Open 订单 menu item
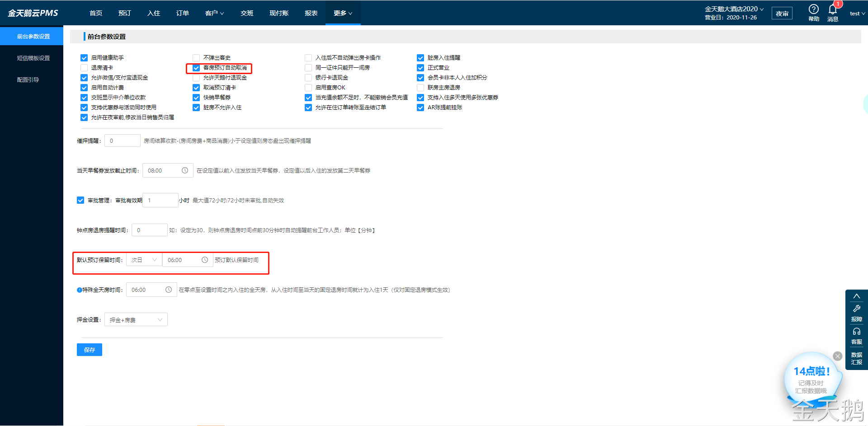Viewport: 868px width, 426px height. (183, 13)
